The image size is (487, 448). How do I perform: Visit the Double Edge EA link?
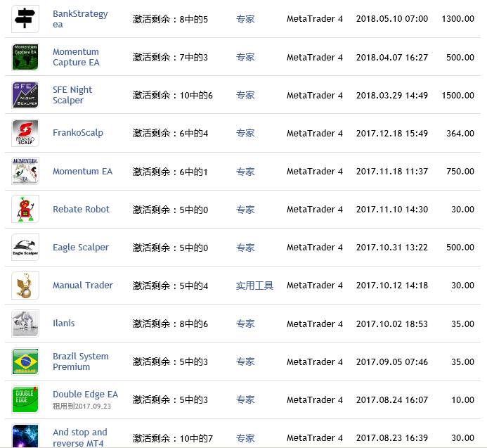click(x=86, y=395)
